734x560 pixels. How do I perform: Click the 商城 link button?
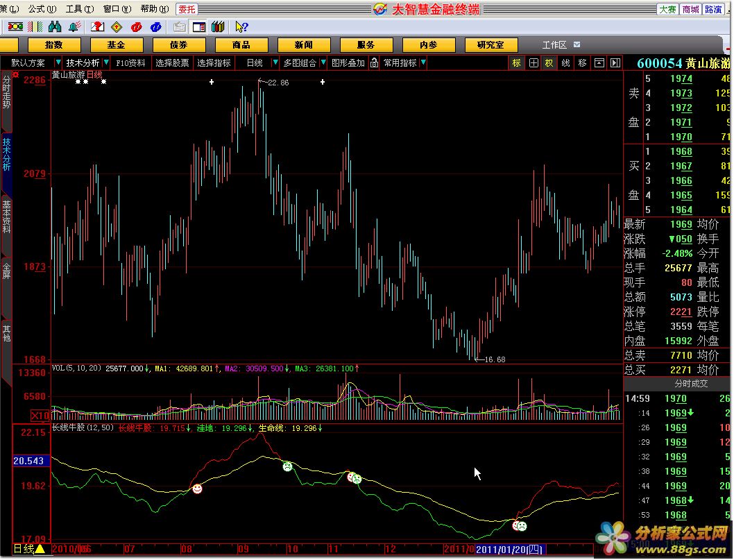690,9
